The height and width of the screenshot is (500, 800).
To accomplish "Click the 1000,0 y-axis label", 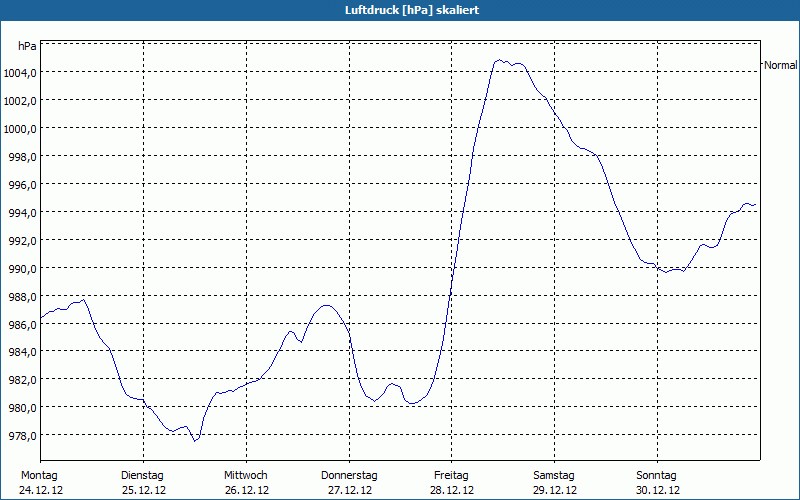I will tap(21, 129).
